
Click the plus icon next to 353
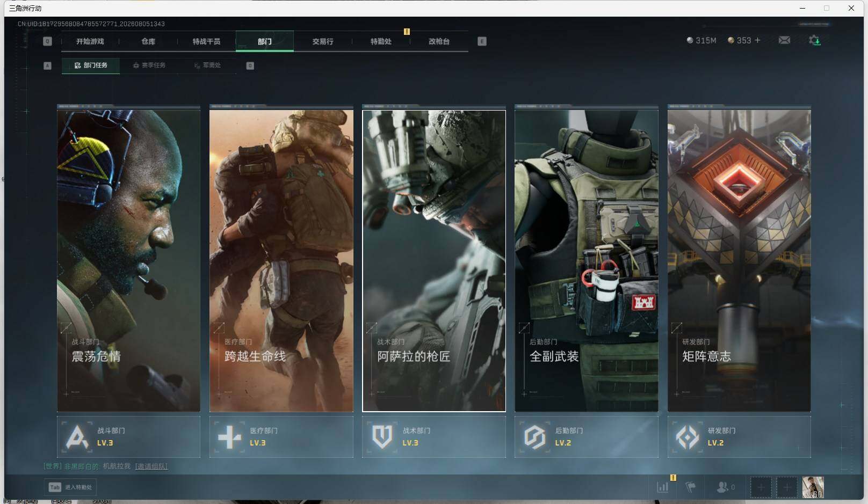(x=757, y=40)
